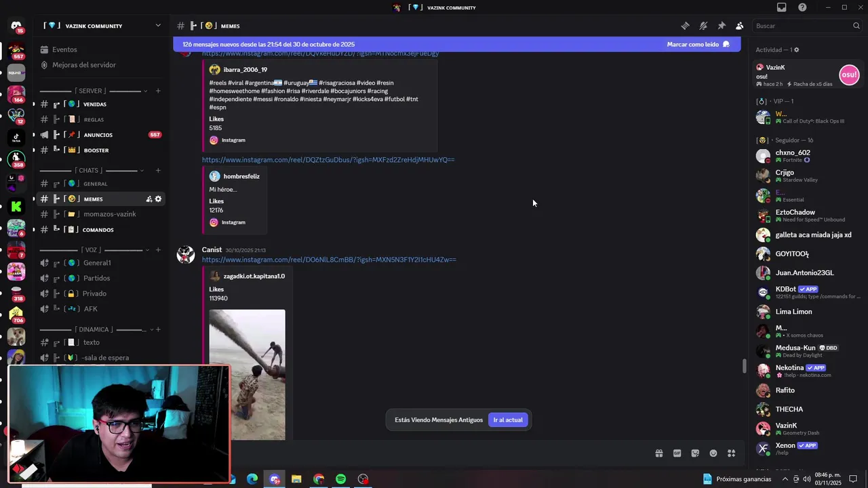Open Spotify from the Windows taskbar

341,479
